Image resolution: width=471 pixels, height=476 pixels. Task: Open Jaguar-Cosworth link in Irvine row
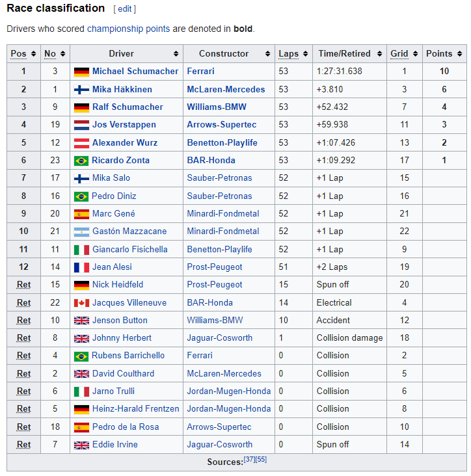[219, 444]
